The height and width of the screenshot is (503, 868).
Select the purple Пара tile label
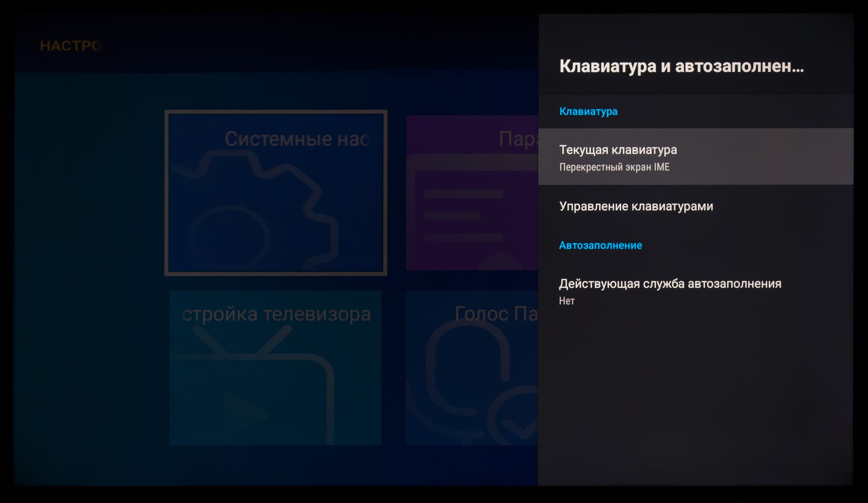click(518, 139)
